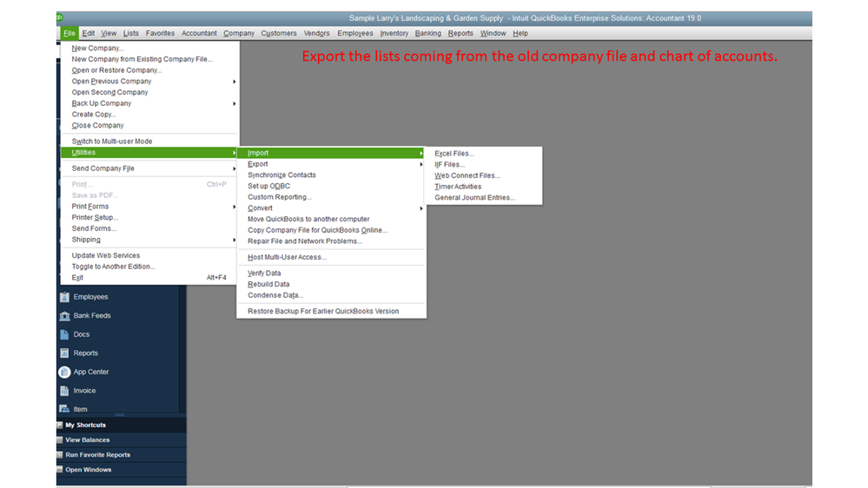
Task: Choose Synchronize Contacts in Utilities
Action: coord(282,175)
